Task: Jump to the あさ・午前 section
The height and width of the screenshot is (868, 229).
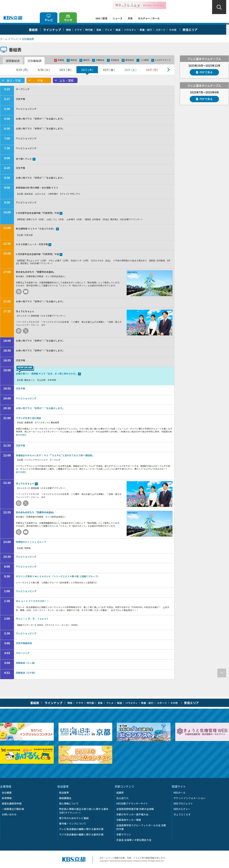Action: pos(13,81)
